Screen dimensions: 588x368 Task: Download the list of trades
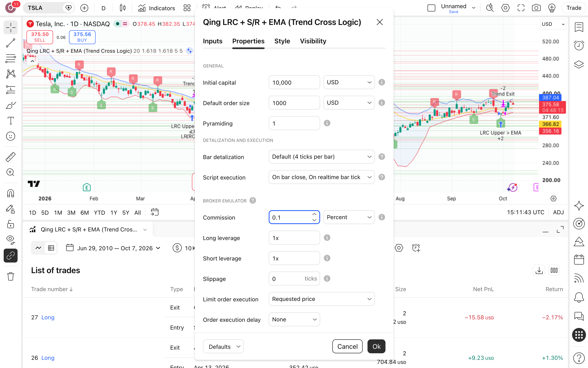[x=539, y=270]
